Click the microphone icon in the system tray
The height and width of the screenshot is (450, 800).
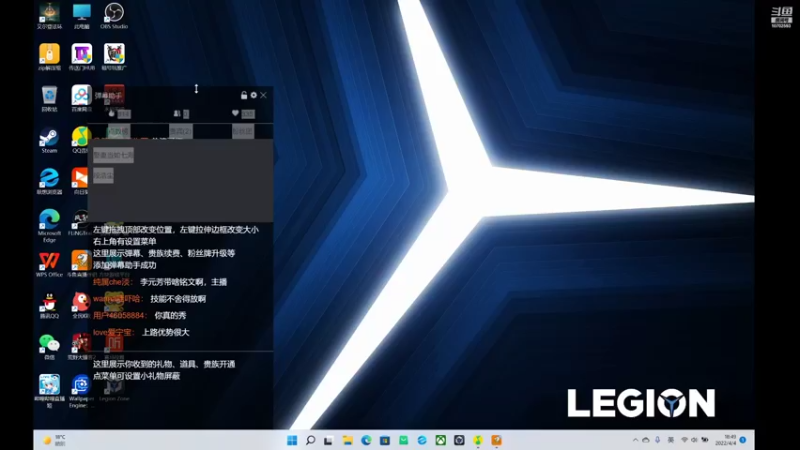pyautogui.click(x=658, y=440)
